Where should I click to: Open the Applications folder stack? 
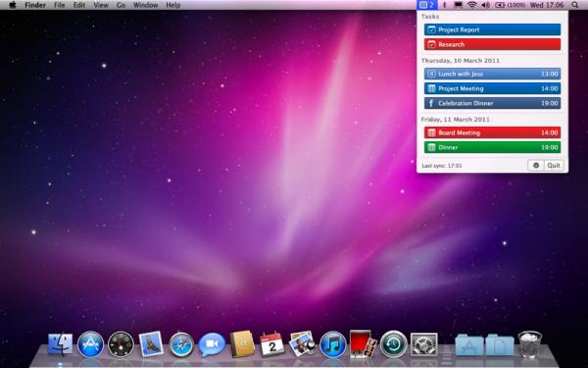pyautogui.click(x=469, y=344)
